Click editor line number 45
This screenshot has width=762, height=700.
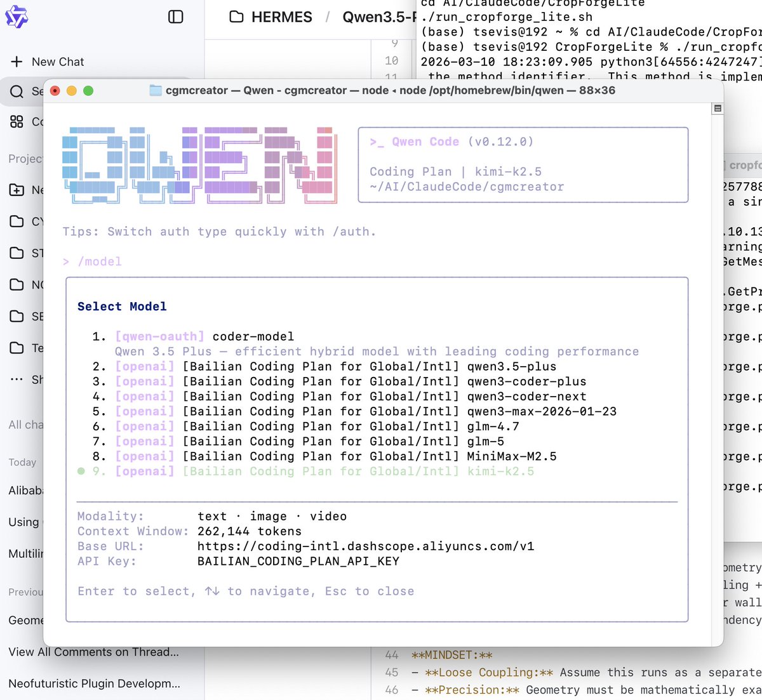click(392, 672)
